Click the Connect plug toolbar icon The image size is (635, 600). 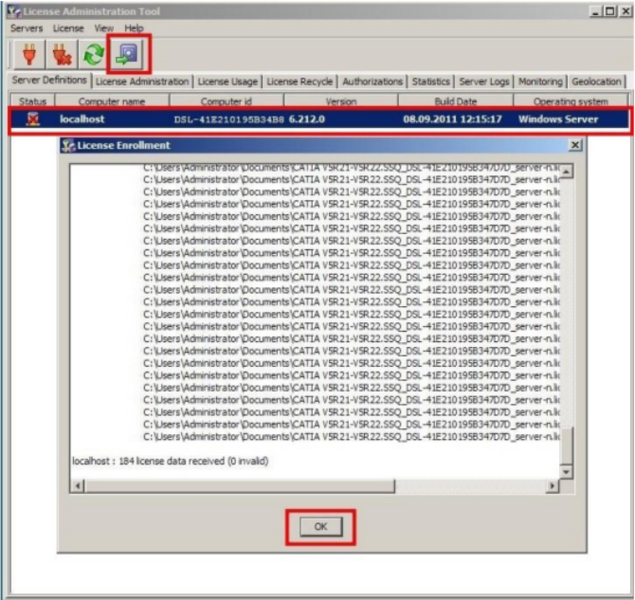click(29, 54)
